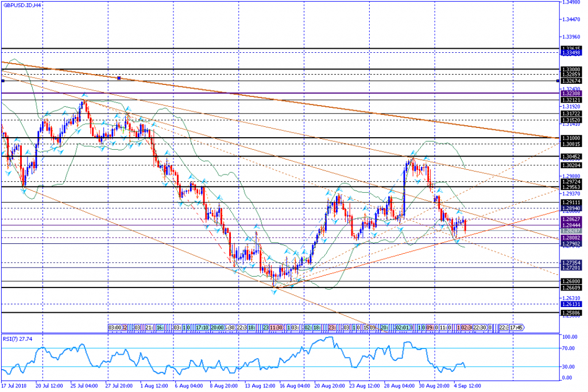Image resolution: width=588 pixels, height=392 pixels.
Task: Select the 20:00 green event marker
Action: coord(217,327)
